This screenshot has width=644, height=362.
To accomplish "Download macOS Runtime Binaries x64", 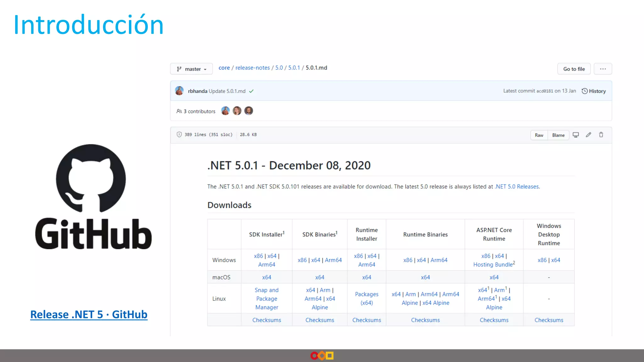I will (x=425, y=277).
